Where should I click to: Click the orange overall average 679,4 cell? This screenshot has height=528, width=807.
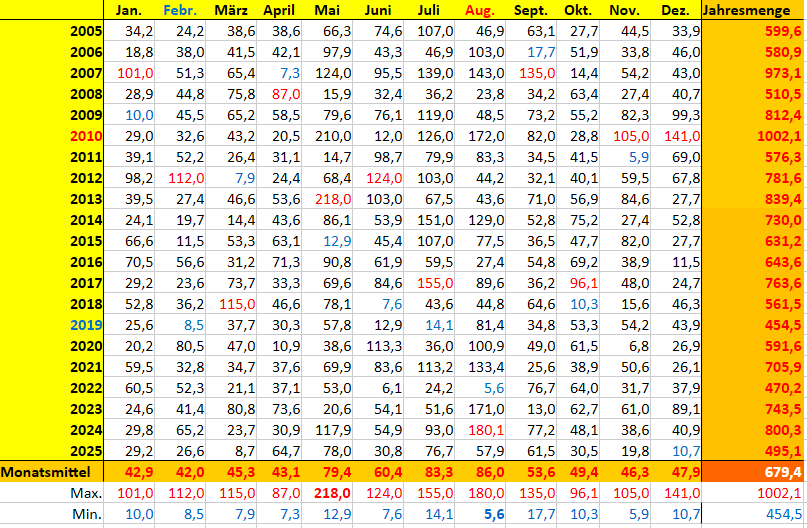pos(752,471)
